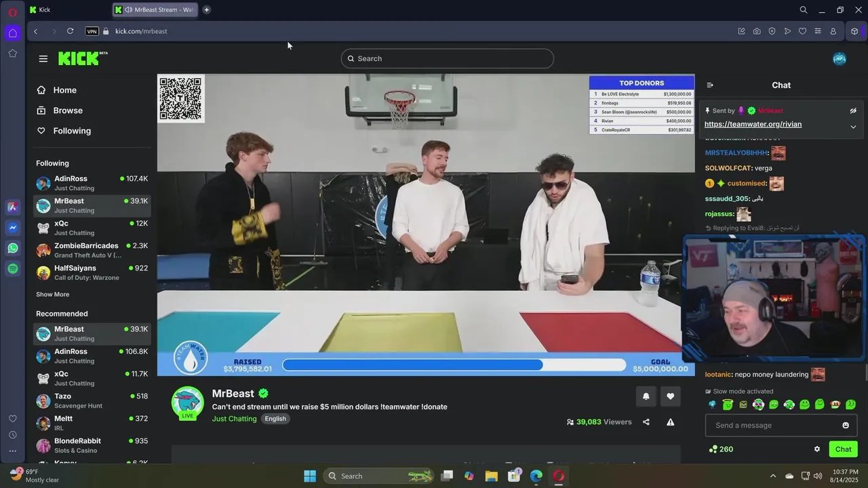Follow MrBeast with the heart button
The width and height of the screenshot is (868, 488).
click(x=671, y=396)
